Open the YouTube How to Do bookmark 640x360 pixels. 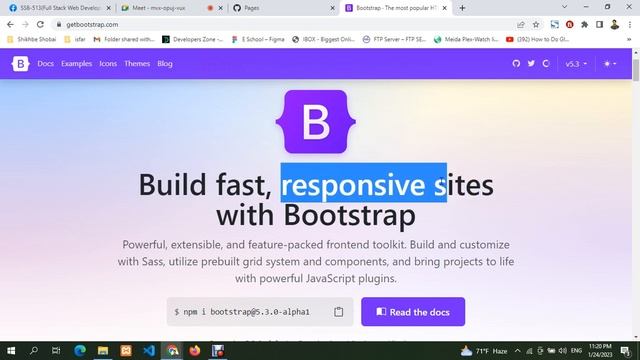[538, 40]
